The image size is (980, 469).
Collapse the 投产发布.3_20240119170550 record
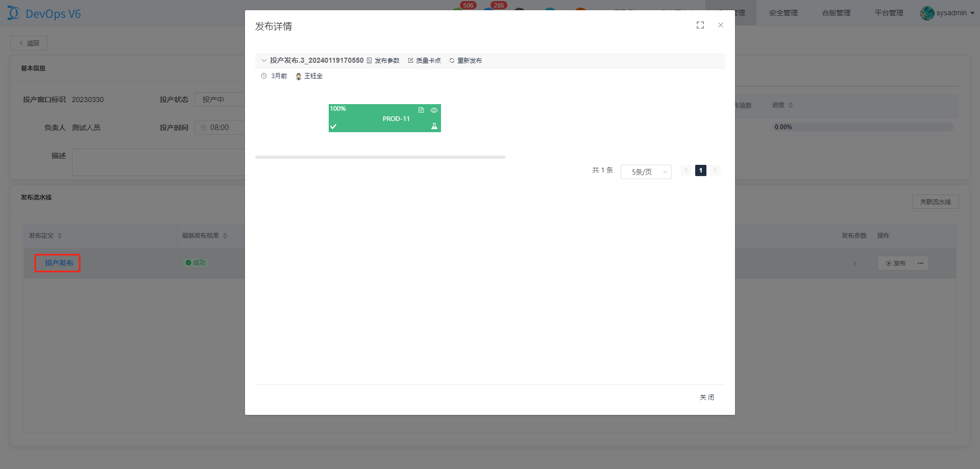coord(264,61)
